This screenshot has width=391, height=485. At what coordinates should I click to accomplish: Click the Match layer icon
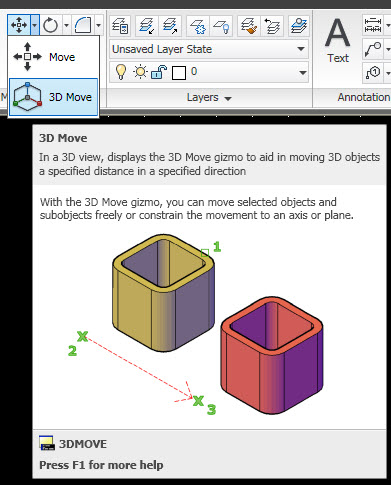click(x=170, y=26)
